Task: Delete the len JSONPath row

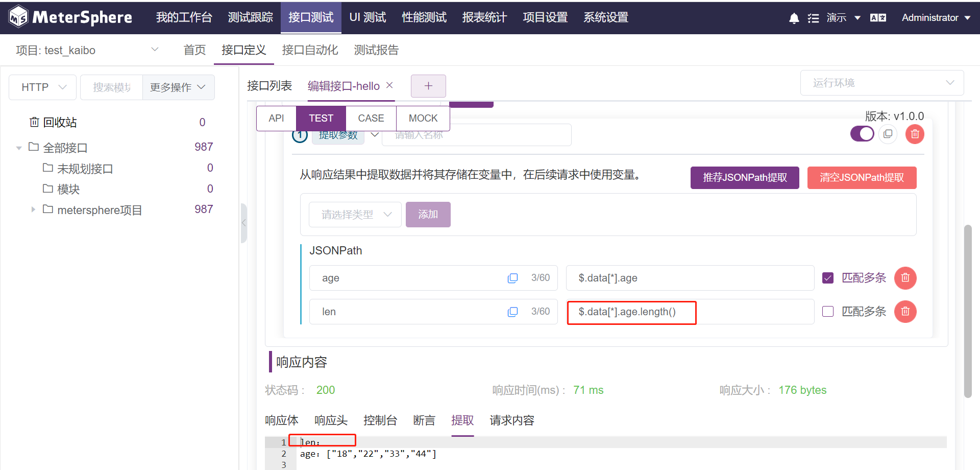Action: (x=905, y=312)
